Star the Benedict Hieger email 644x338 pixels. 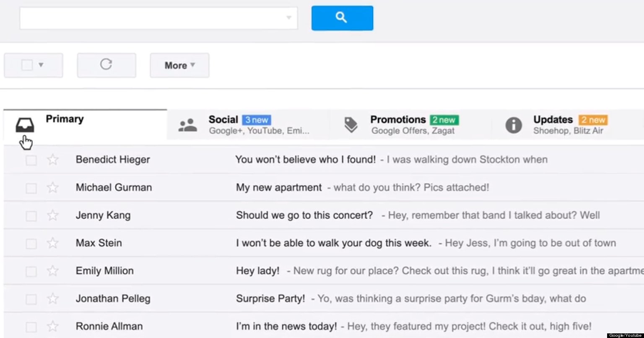click(x=52, y=160)
